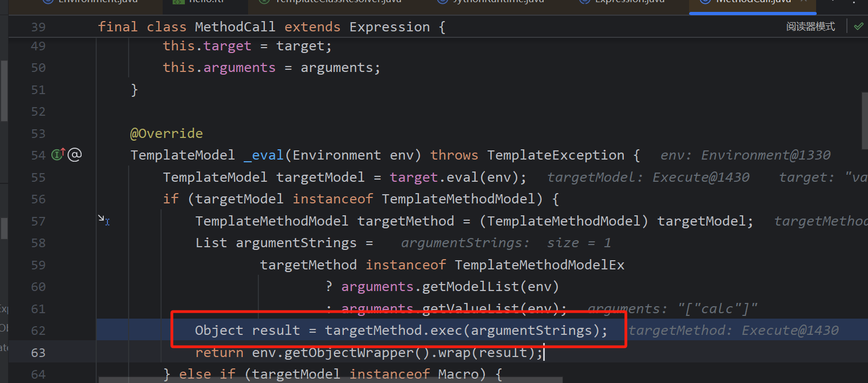Click 'List argumentStrings' on line 58

click(x=276, y=243)
